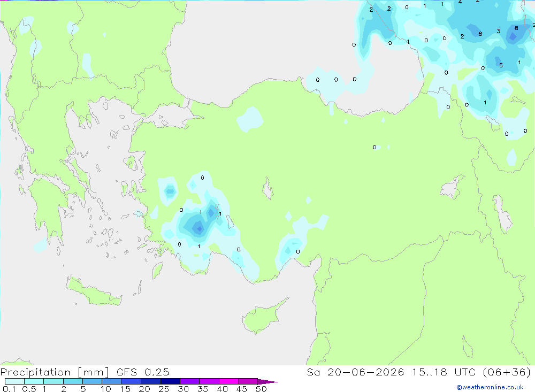Pick the 5–10 mm legend color swatch
Image resolution: width=535 pixels, height=392 pixels.
point(93,381)
